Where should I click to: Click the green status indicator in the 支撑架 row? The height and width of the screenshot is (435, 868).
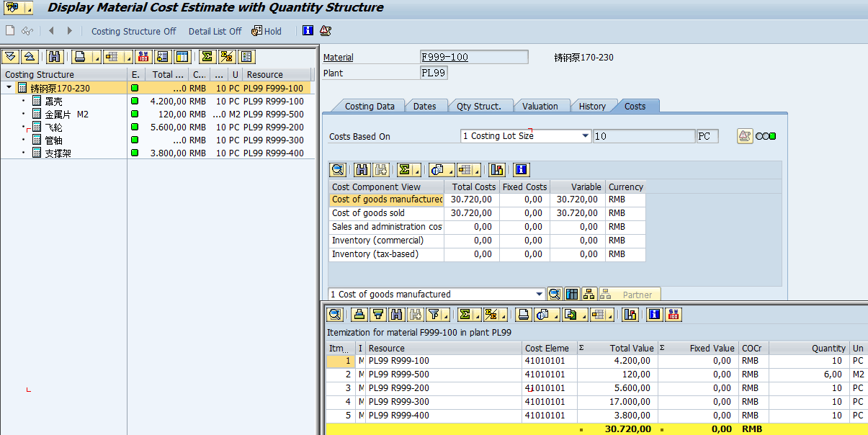(x=135, y=153)
